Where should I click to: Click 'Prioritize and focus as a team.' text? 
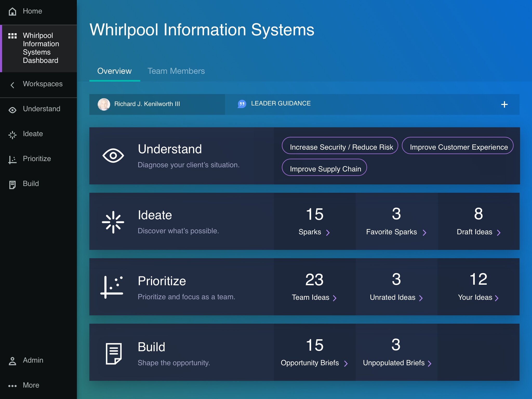click(x=186, y=297)
